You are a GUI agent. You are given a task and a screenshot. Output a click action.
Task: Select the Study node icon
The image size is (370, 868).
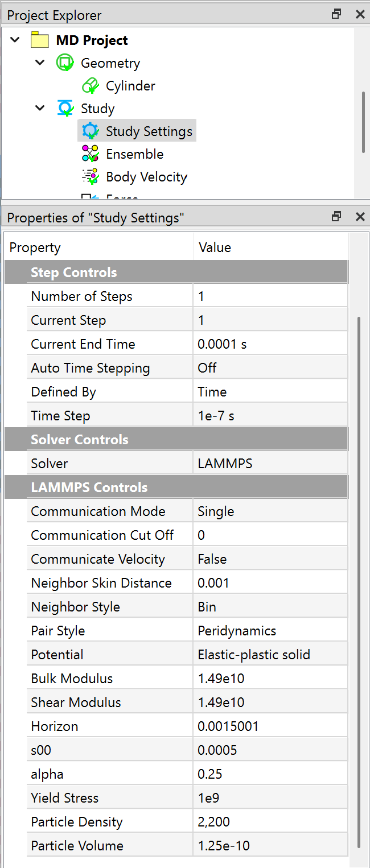point(65,109)
